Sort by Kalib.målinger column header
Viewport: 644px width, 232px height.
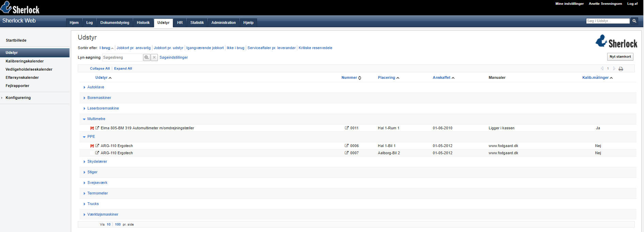597,78
